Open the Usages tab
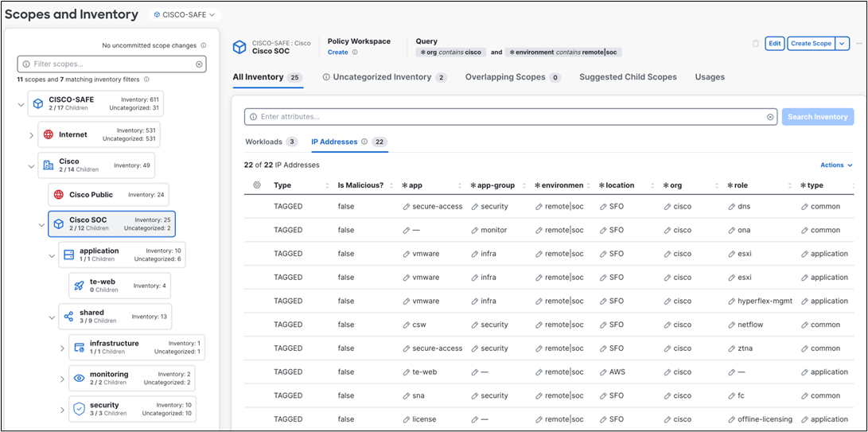The image size is (868, 432). [710, 77]
